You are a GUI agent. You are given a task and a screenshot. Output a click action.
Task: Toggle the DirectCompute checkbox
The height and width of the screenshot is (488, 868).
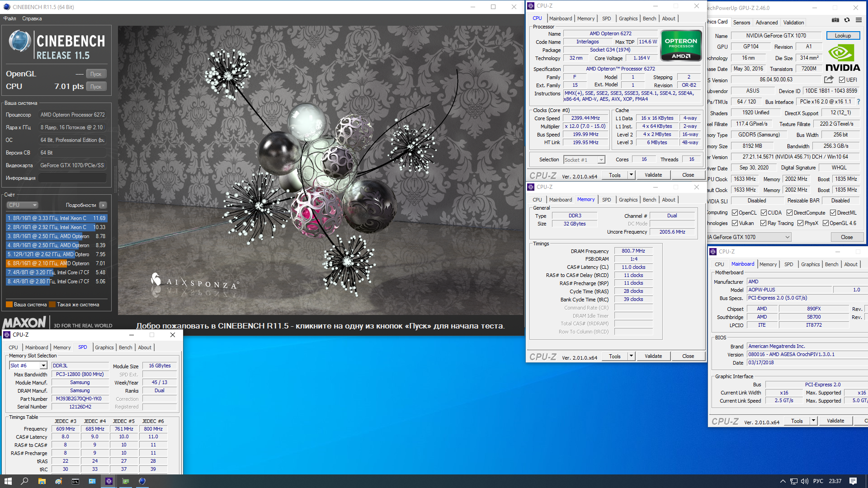click(789, 213)
